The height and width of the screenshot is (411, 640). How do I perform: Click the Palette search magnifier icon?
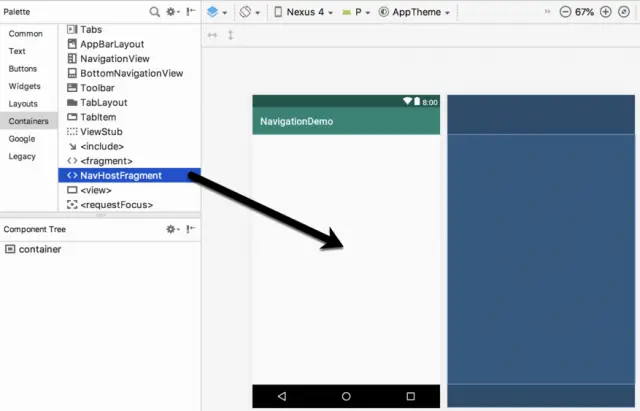click(155, 12)
